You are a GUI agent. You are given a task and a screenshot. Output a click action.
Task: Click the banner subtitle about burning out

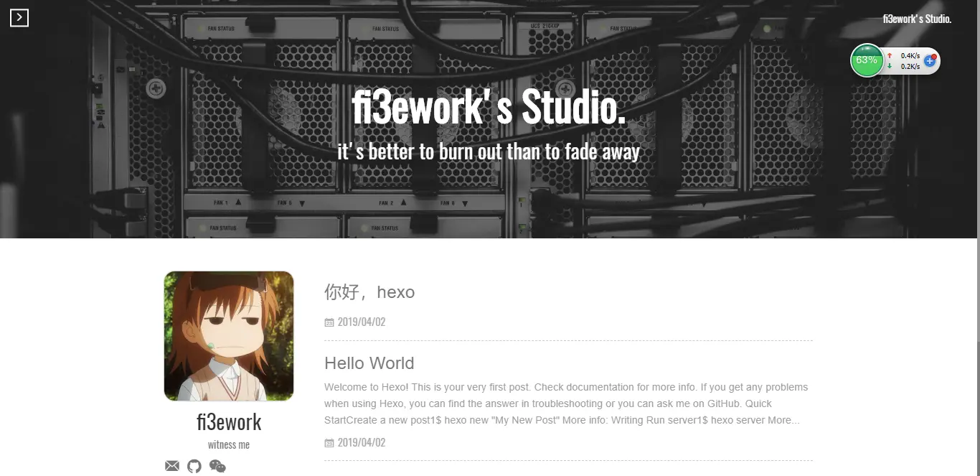coord(489,151)
